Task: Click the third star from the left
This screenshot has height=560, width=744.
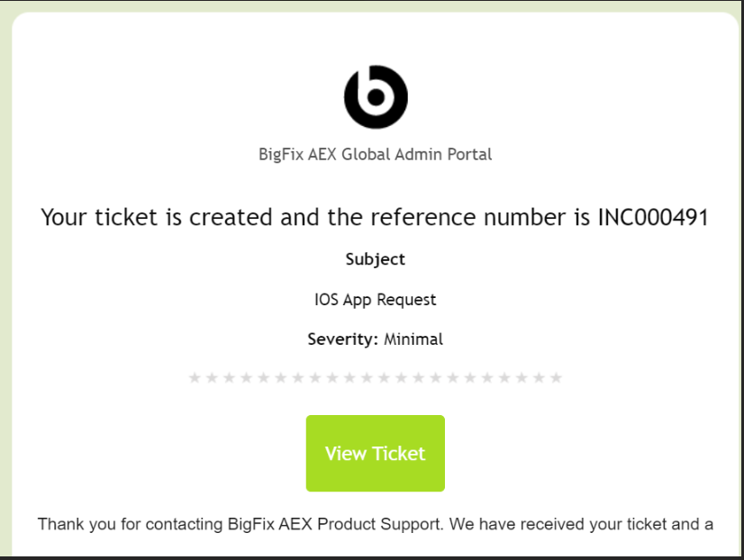Action: [229, 378]
